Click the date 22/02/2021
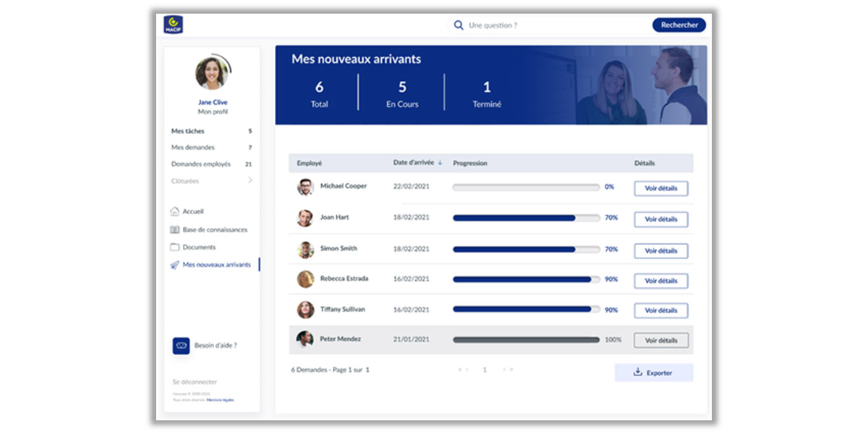Screen dimensions: 868x434 point(412,187)
